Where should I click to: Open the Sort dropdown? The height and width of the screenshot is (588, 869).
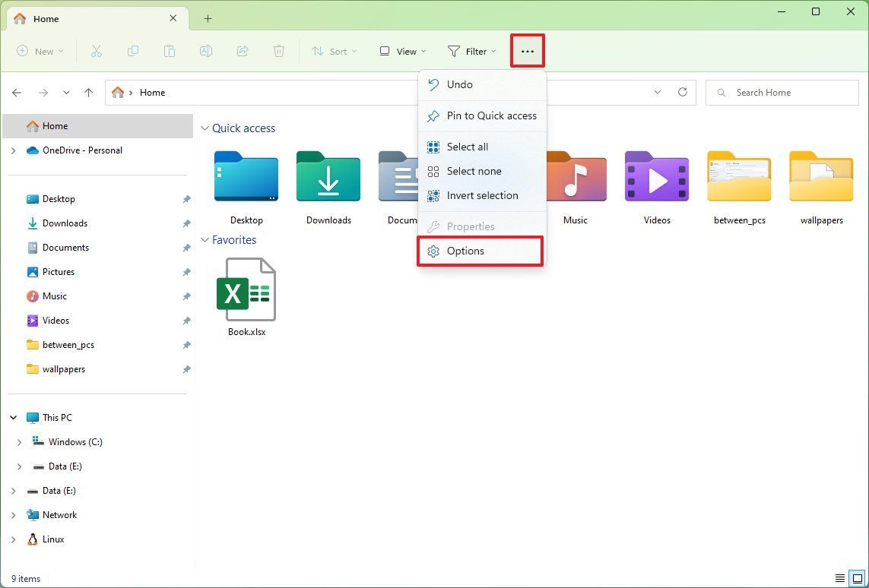tap(335, 51)
